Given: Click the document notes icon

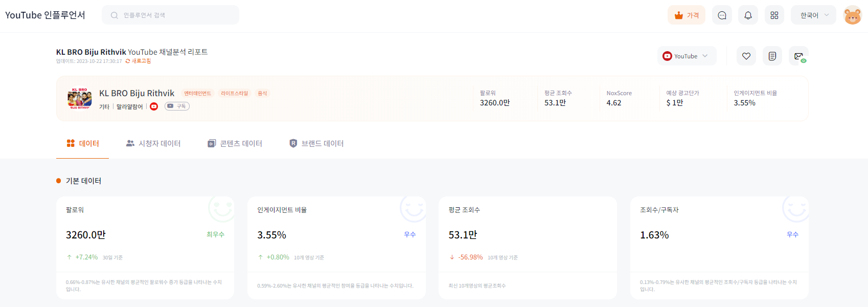Looking at the screenshot, I should 772,56.
